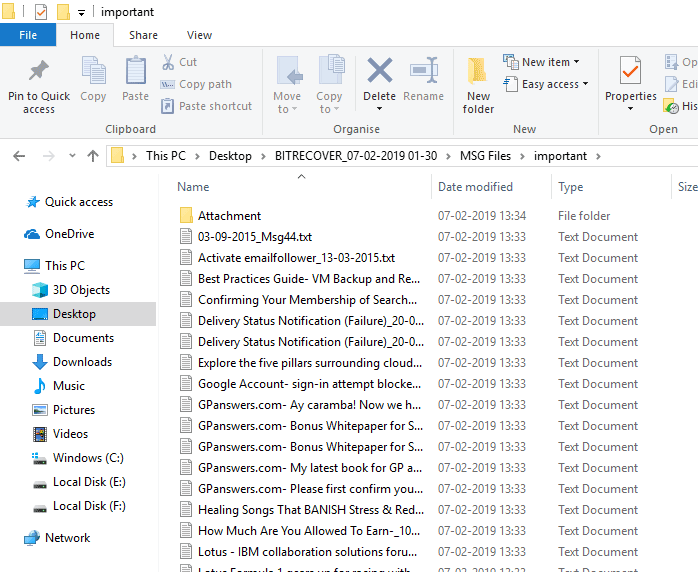The image size is (698, 572).
Task: Click the title bar properties checkmark icon
Action: pos(41,12)
